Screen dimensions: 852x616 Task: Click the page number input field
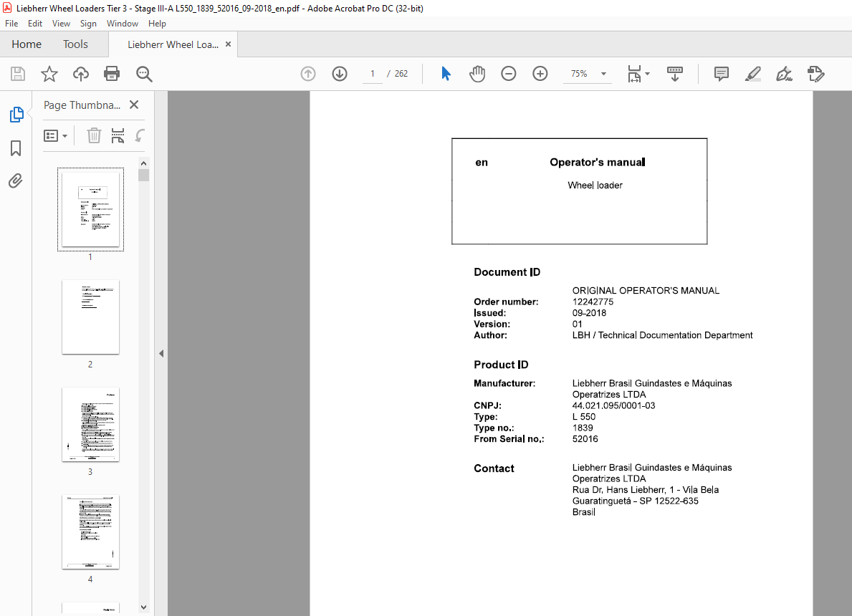tap(372, 74)
